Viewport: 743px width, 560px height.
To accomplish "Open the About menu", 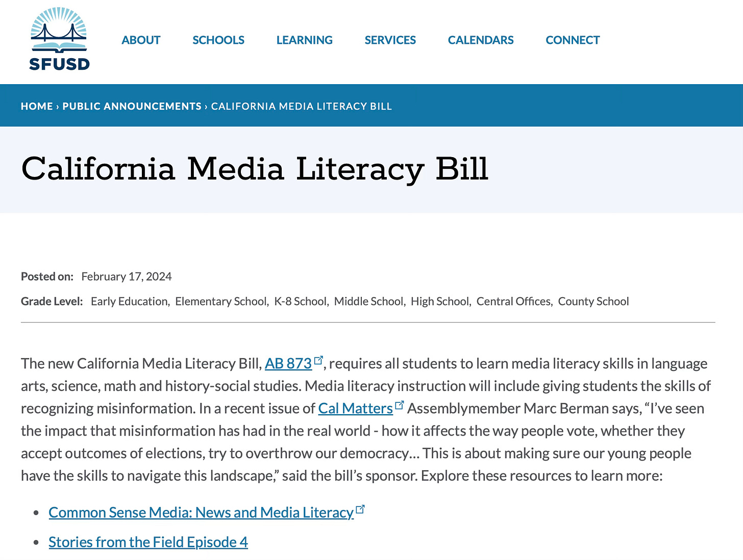I will [141, 40].
